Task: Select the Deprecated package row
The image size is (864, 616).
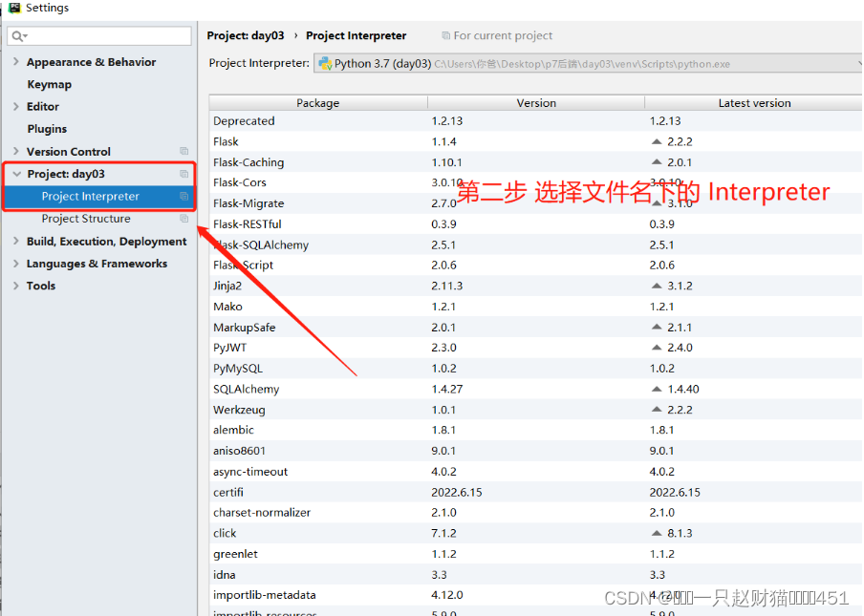Action: (535, 120)
